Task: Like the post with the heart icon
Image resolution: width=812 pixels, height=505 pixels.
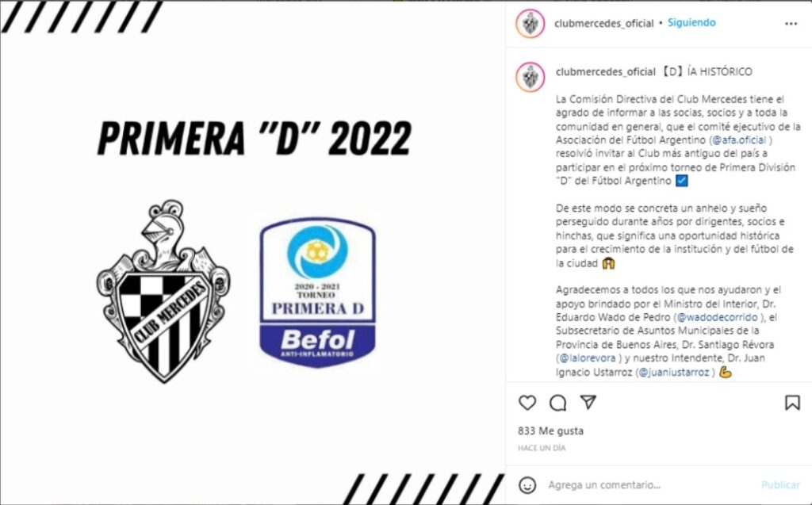Action: 527,403
